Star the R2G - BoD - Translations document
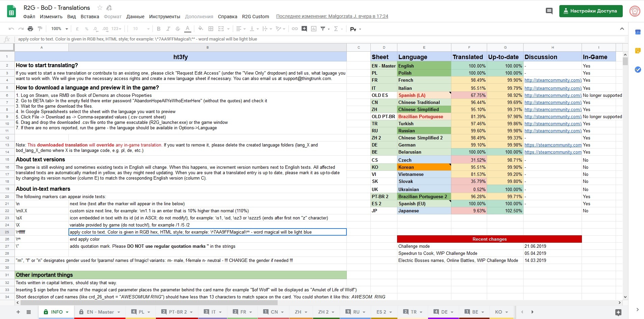The height and width of the screenshot is (319, 644). pos(100,8)
